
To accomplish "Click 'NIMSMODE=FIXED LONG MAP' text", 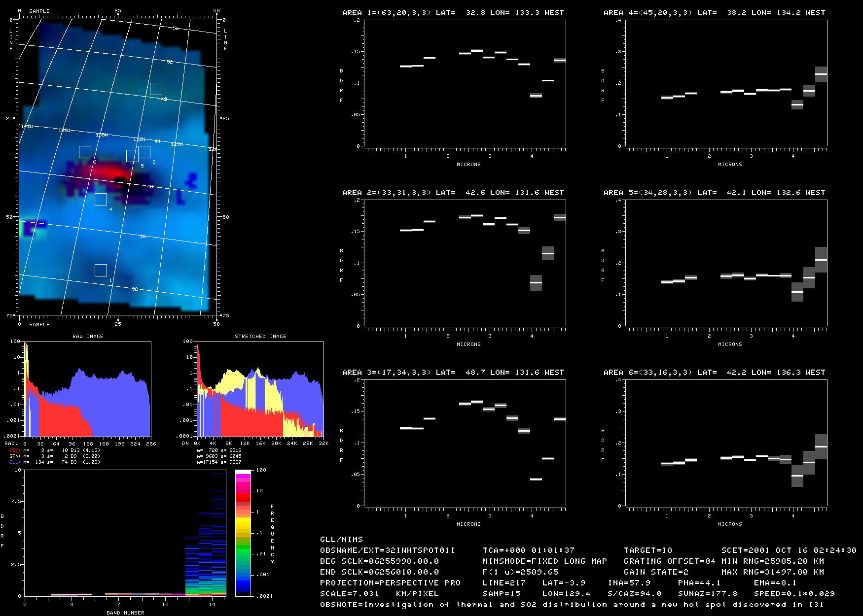I will 545,561.
